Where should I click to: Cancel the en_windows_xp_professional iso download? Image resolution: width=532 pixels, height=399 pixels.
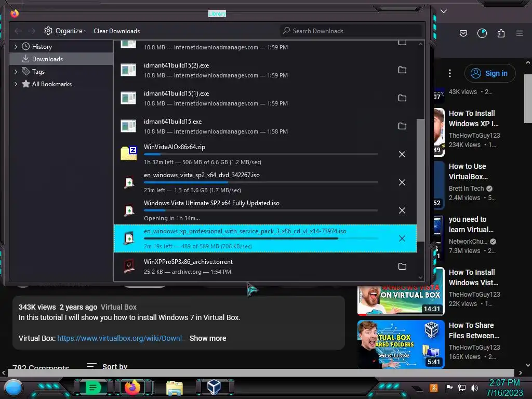(402, 238)
